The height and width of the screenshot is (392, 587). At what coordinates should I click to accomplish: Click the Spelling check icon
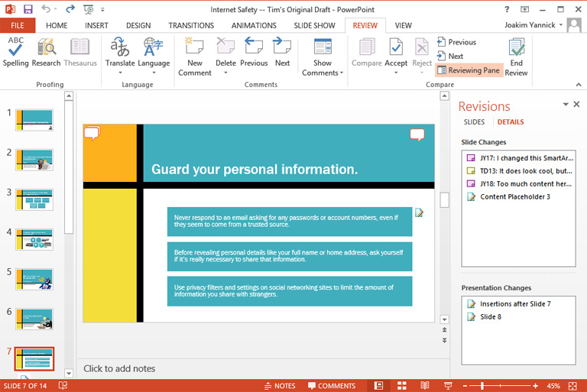15,47
